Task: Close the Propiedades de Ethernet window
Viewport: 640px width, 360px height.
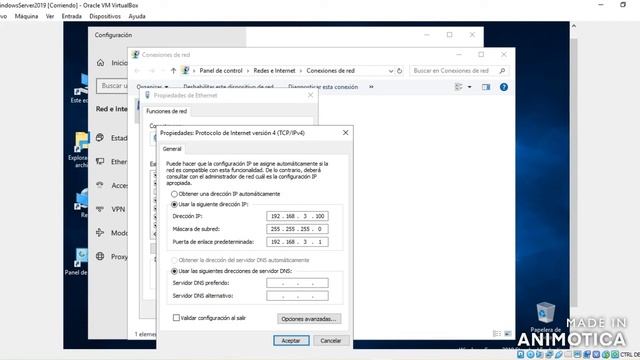Action: pos(310,95)
